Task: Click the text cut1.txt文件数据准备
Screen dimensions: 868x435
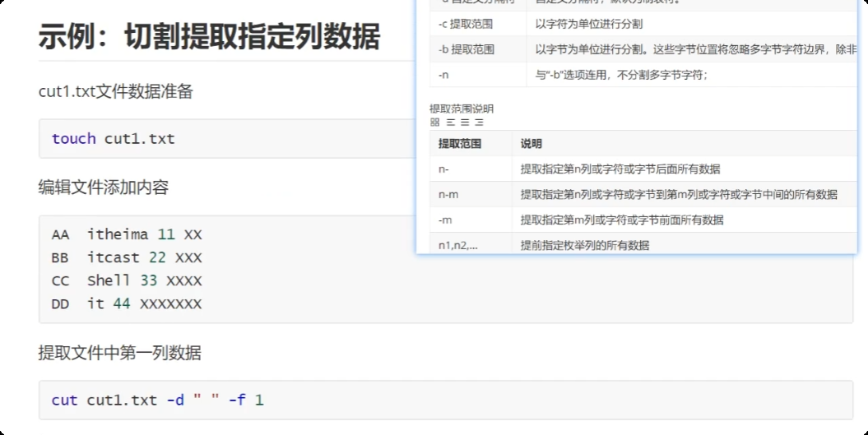Action: pos(116,91)
